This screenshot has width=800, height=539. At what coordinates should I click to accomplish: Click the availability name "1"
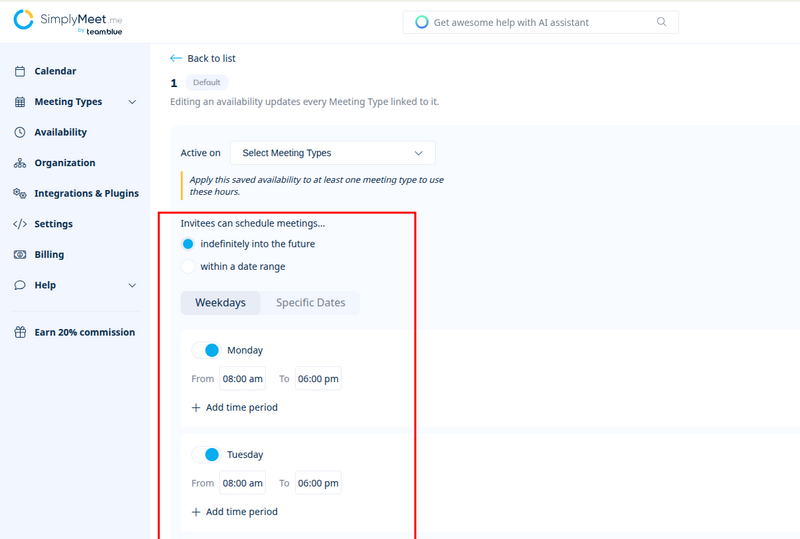coord(174,83)
